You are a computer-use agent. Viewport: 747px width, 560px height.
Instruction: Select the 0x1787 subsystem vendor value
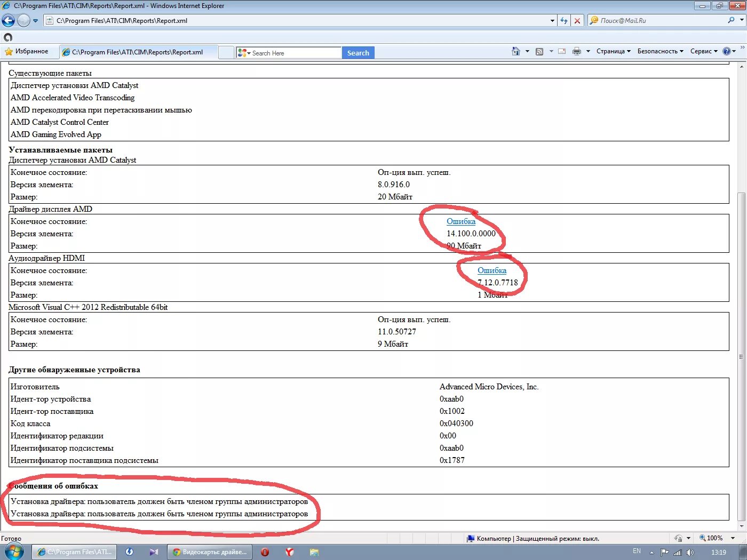tap(452, 460)
